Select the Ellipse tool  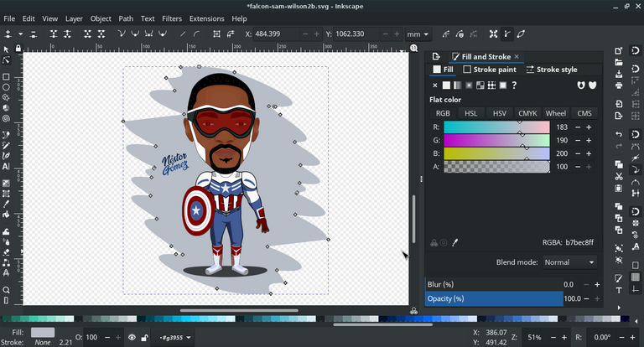6,87
